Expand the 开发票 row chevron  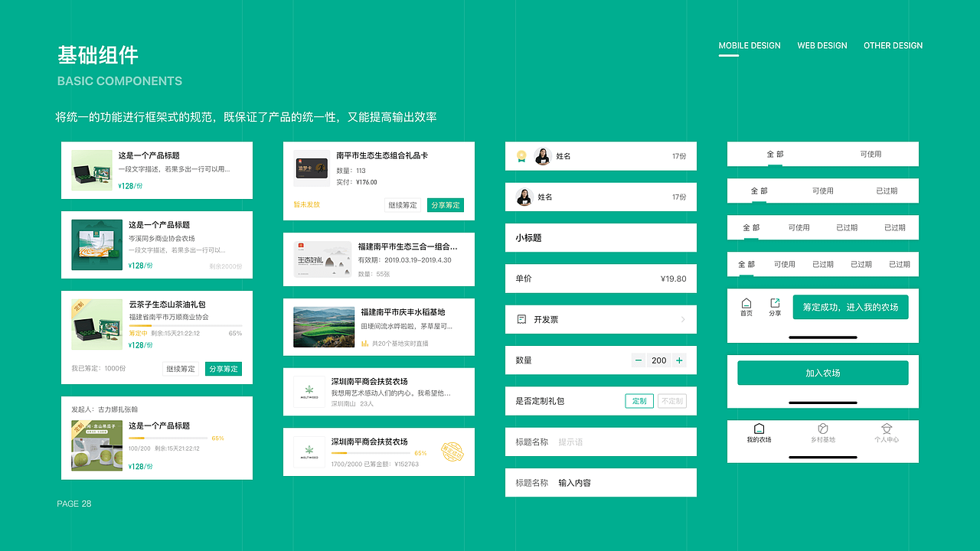(x=683, y=319)
